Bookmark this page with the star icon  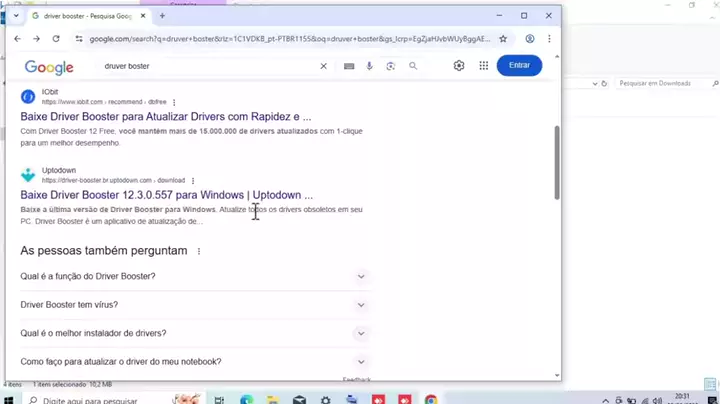[503, 39]
